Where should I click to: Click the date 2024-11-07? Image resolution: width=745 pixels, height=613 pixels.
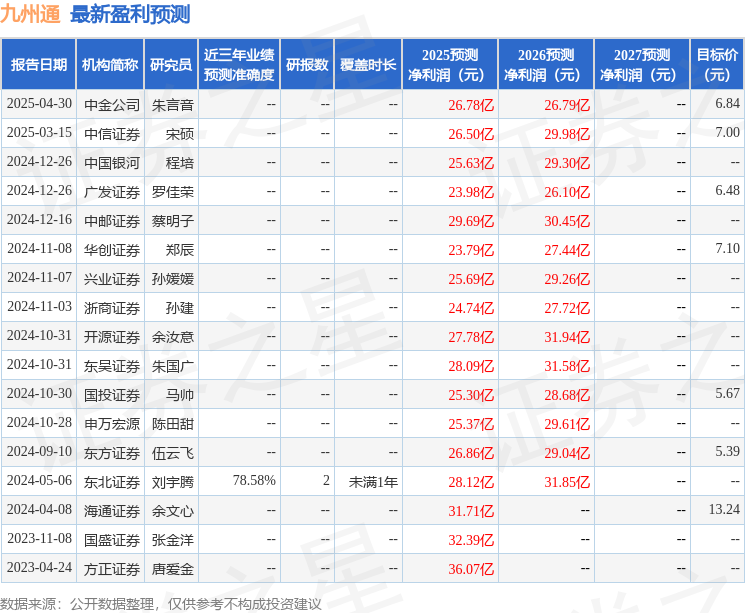pos(39,278)
